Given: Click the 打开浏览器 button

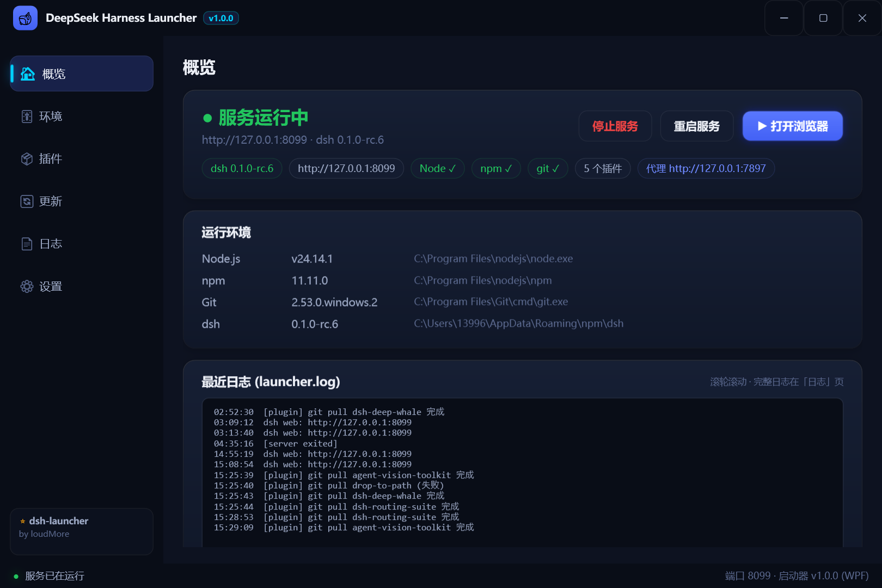Looking at the screenshot, I should pyautogui.click(x=793, y=126).
